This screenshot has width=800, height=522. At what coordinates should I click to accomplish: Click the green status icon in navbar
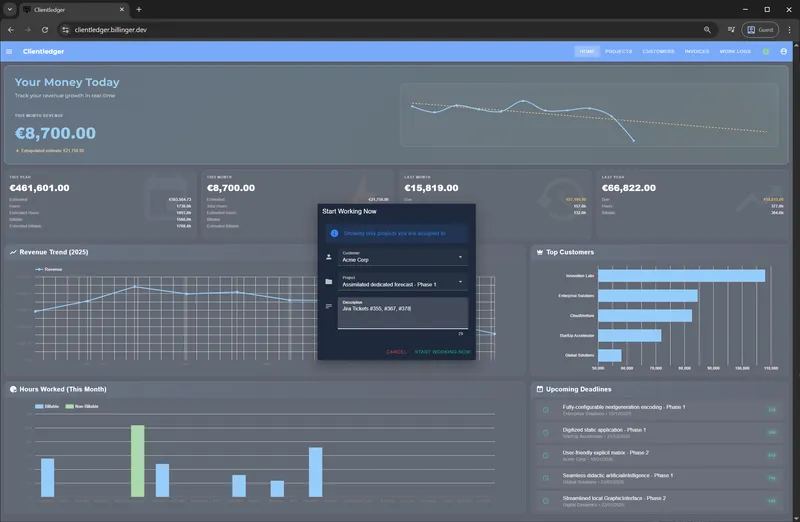766,51
